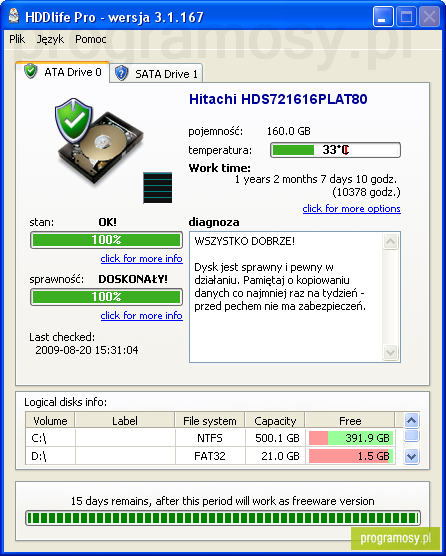Click the Label column header
The image size is (446, 556).
tap(125, 421)
